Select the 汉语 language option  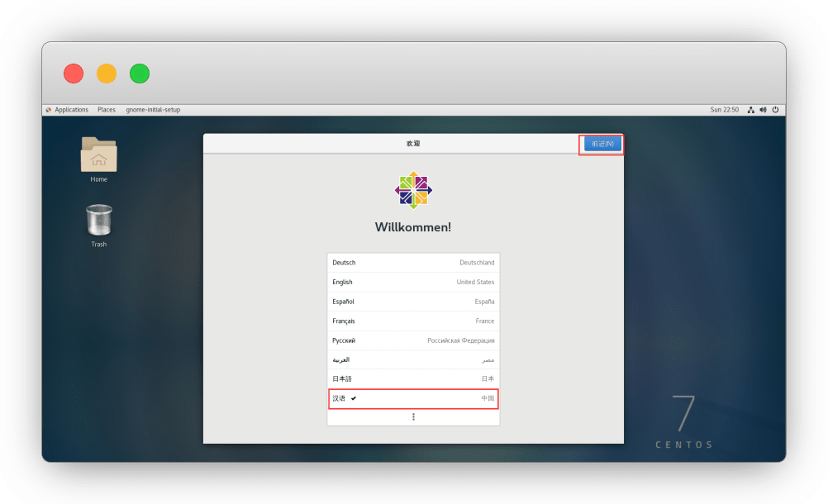tap(413, 398)
